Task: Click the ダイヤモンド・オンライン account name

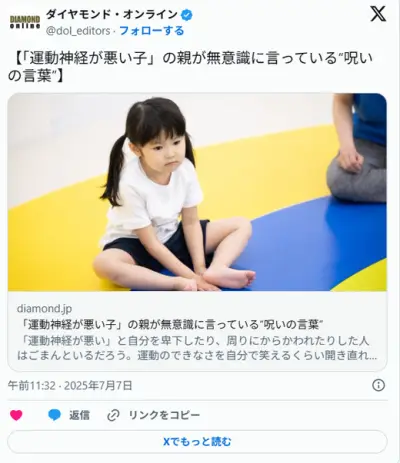Action: [x=112, y=14]
